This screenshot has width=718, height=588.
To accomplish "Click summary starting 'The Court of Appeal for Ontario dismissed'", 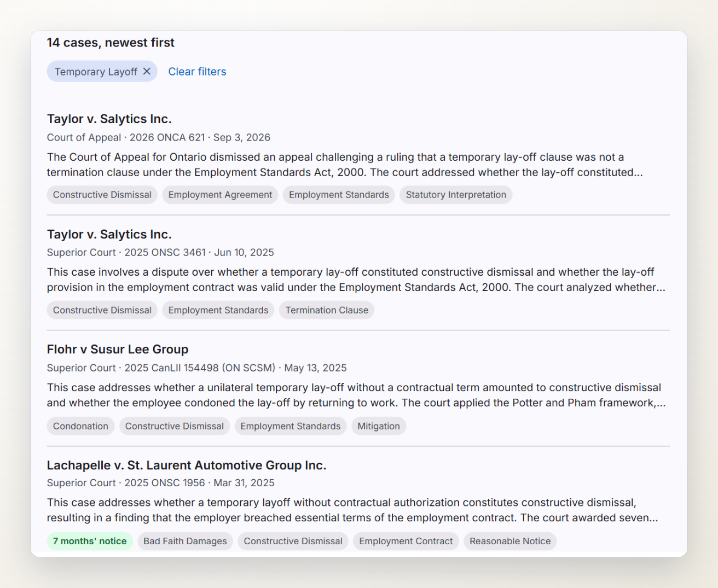I will [345, 165].
